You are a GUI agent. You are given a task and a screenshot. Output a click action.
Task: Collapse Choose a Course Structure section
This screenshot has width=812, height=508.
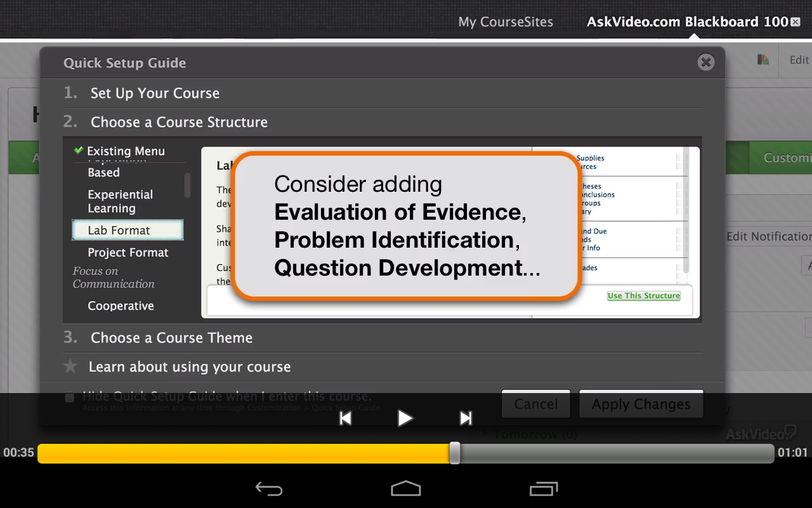coord(179,122)
